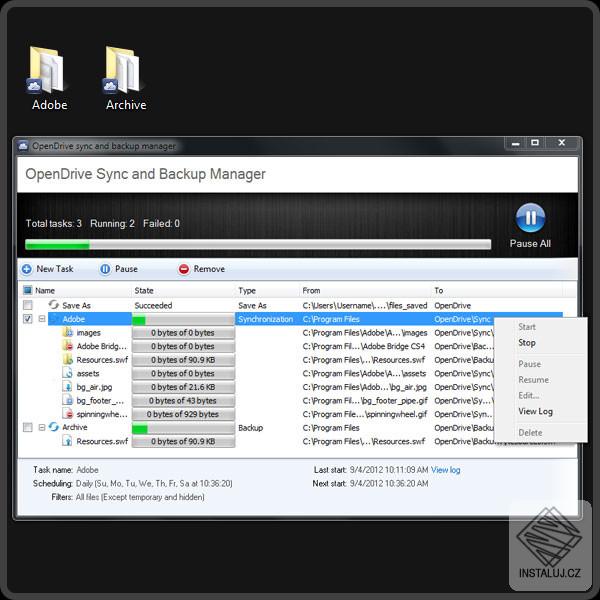The width and height of the screenshot is (600, 600).
Task: Sort by the Type column header
Action: 247,290
